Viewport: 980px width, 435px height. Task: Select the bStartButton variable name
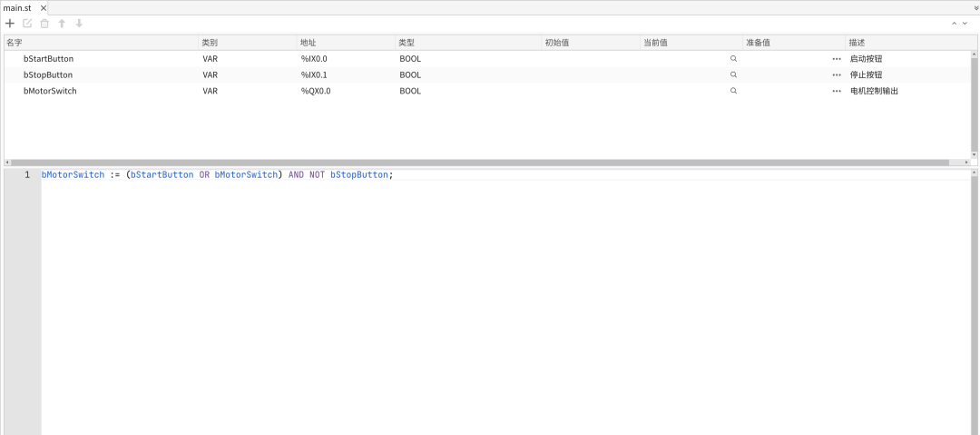(48, 58)
